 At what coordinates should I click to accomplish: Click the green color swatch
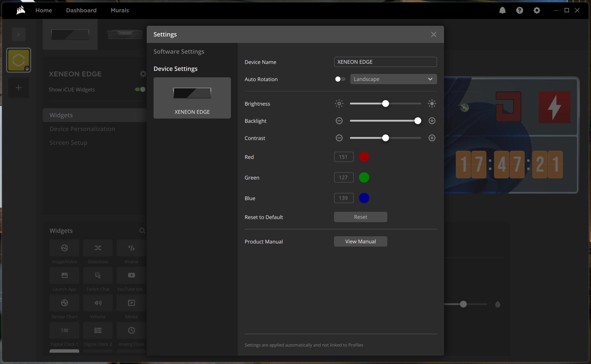click(x=364, y=178)
